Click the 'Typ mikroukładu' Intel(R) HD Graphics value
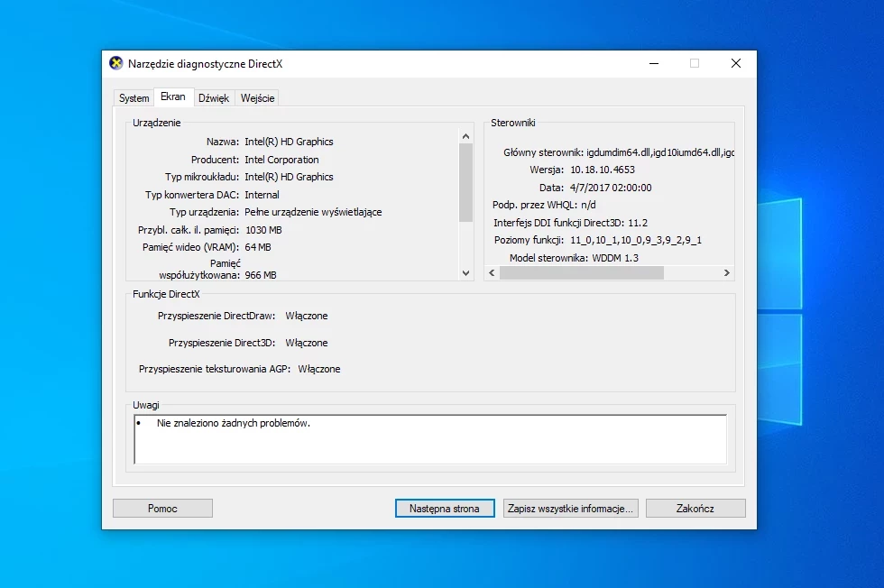The image size is (884, 588). coord(289,177)
